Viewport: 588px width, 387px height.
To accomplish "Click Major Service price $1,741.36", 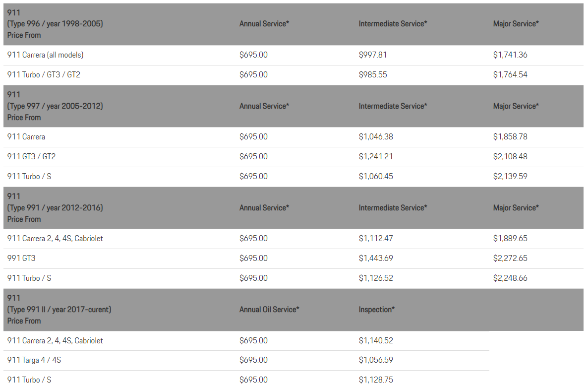I will point(510,55).
